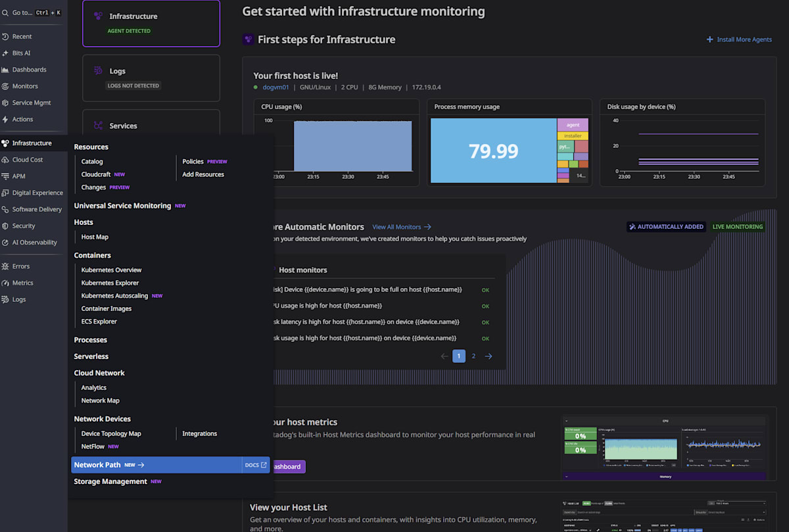Image resolution: width=789 pixels, height=532 pixels.
Task: Open dogvm01 host link
Action: click(275, 87)
